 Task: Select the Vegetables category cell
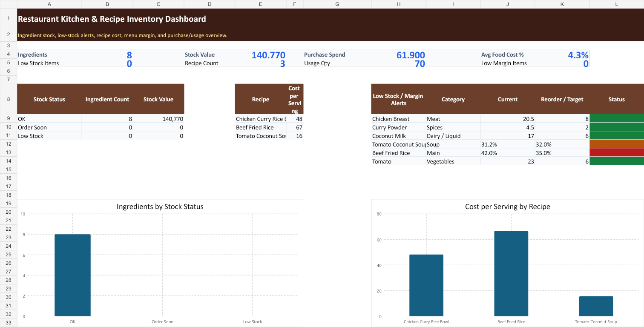[x=453, y=161]
